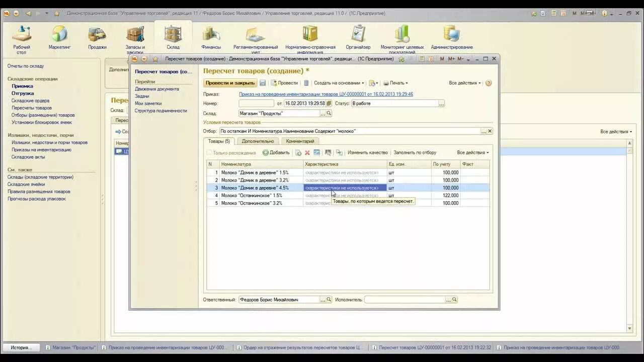Image resolution: width=644 pixels, height=362 pixels.
Task: Delete the selected row with the red X icon
Action: pyautogui.click(x=307, y=152)
